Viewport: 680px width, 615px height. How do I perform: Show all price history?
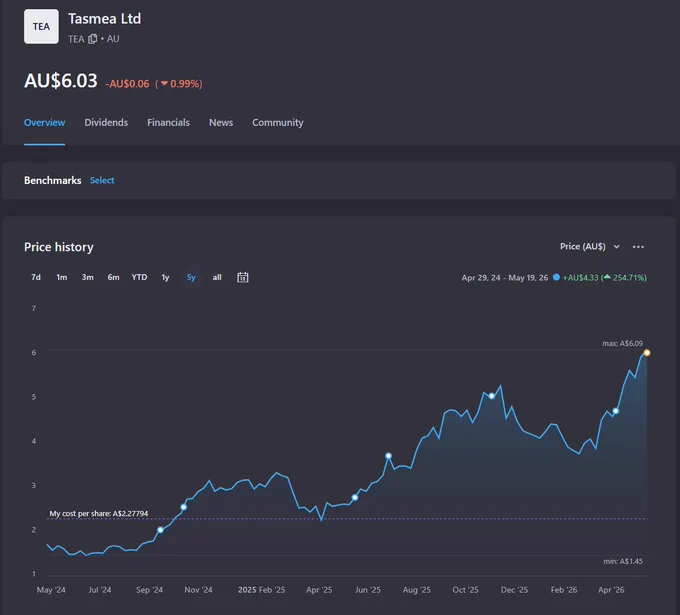pos(217,277)
